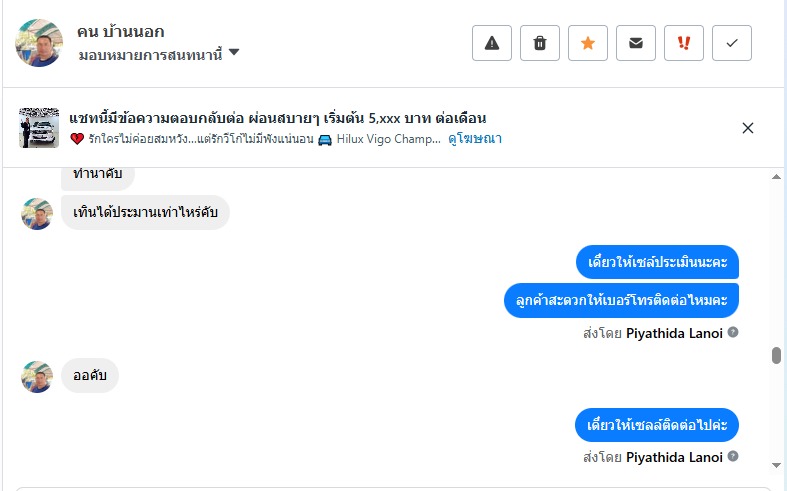Image resolution: width=787 pixels, height=491 pixels.
Task: Click the warning triangle spam icon
Action: (492, 43)
